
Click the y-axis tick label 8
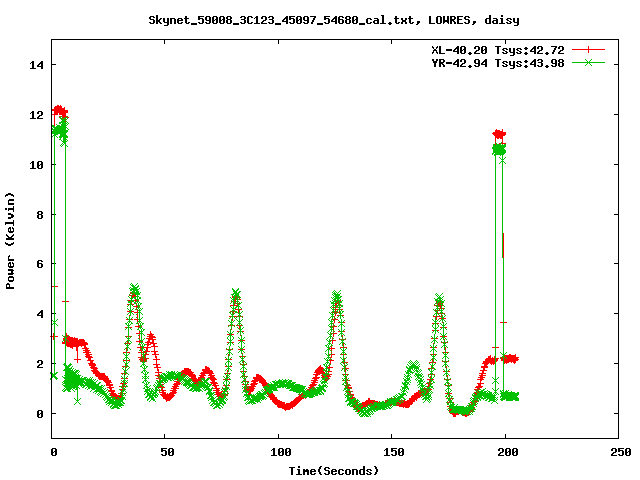(40, 215)
